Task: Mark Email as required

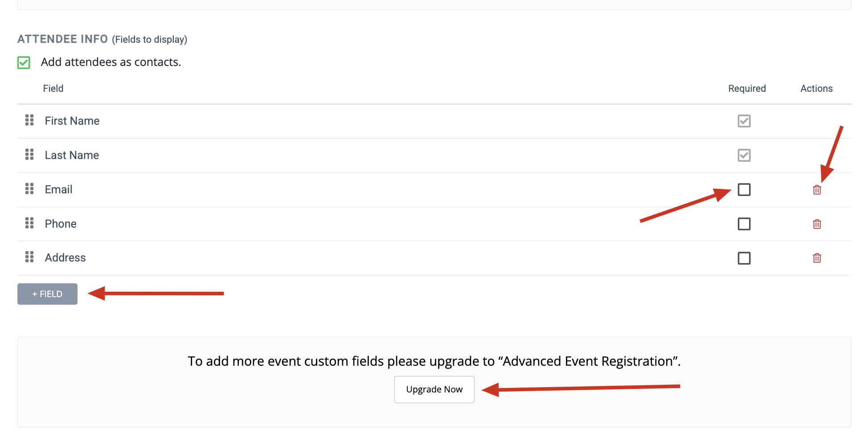Action: [744, 189]
